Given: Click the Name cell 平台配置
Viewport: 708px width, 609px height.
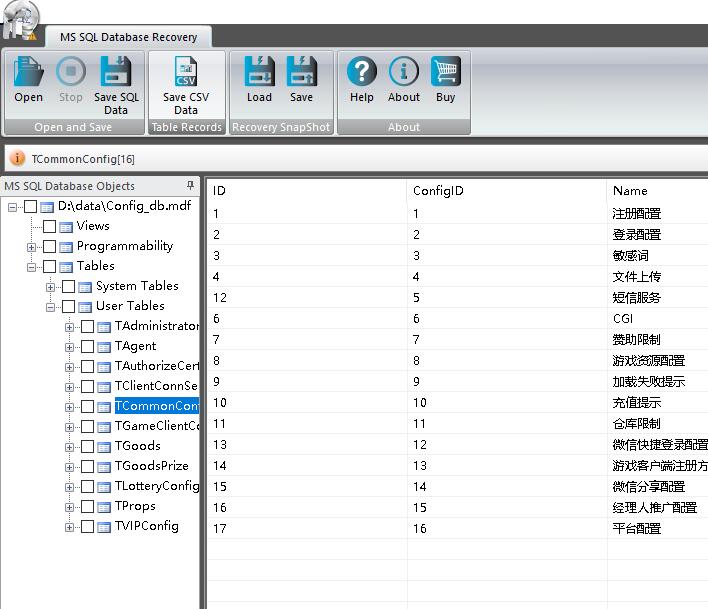Looking at the screenshot, I should pos(657,528).
